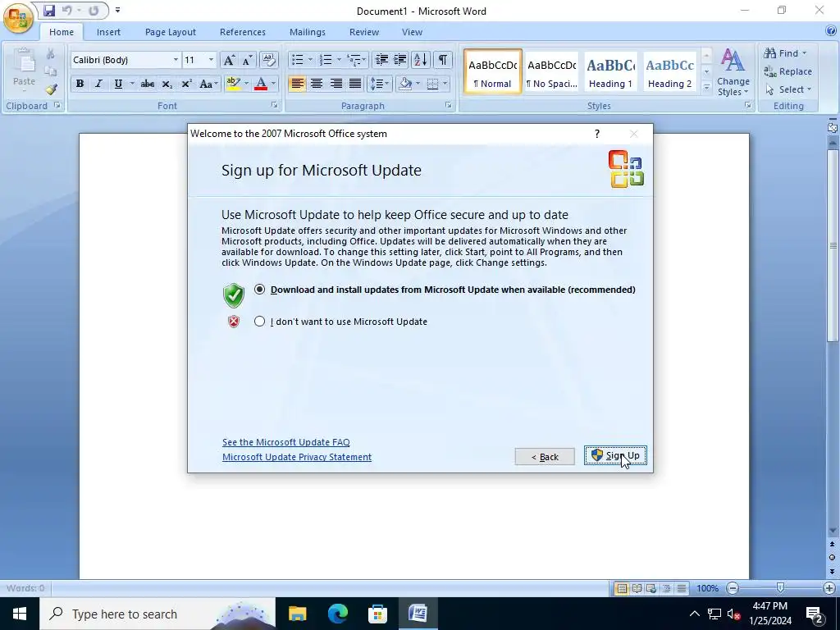Open the Font dialog launcher
Viewport: 840px width, 630px height.
[x=274, y=105]
